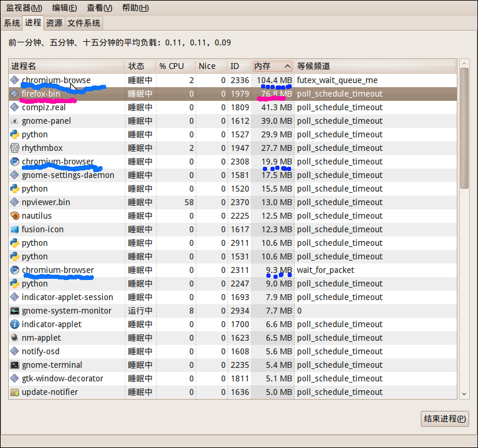The image size is (478, 448).
Task: Sort by the ID column header
Action: pos(240,66)
